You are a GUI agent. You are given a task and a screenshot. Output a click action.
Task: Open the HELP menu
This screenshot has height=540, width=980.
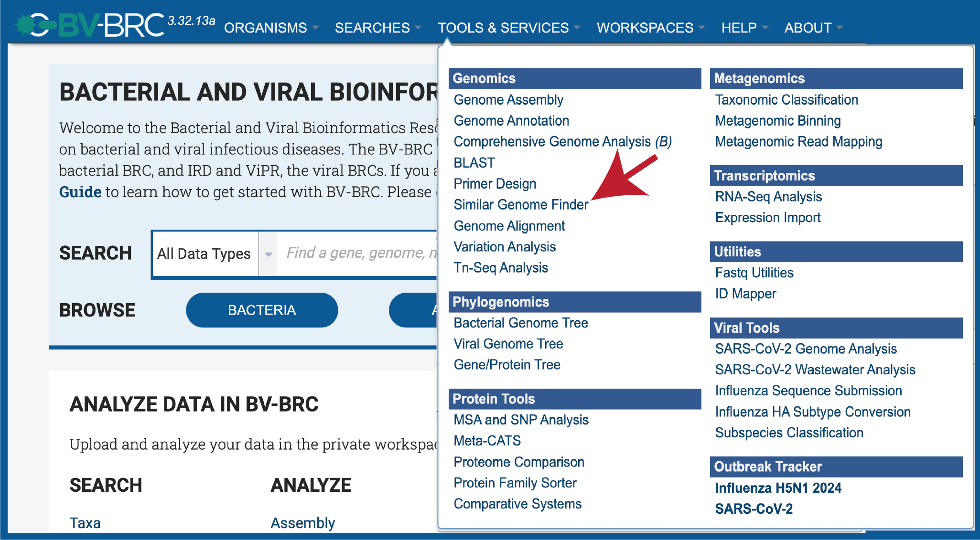744,28
